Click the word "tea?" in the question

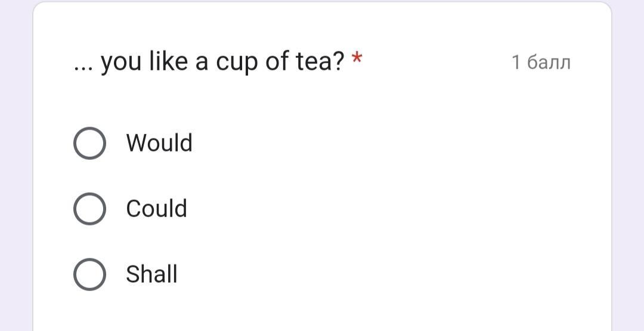(x=320, y=61)
